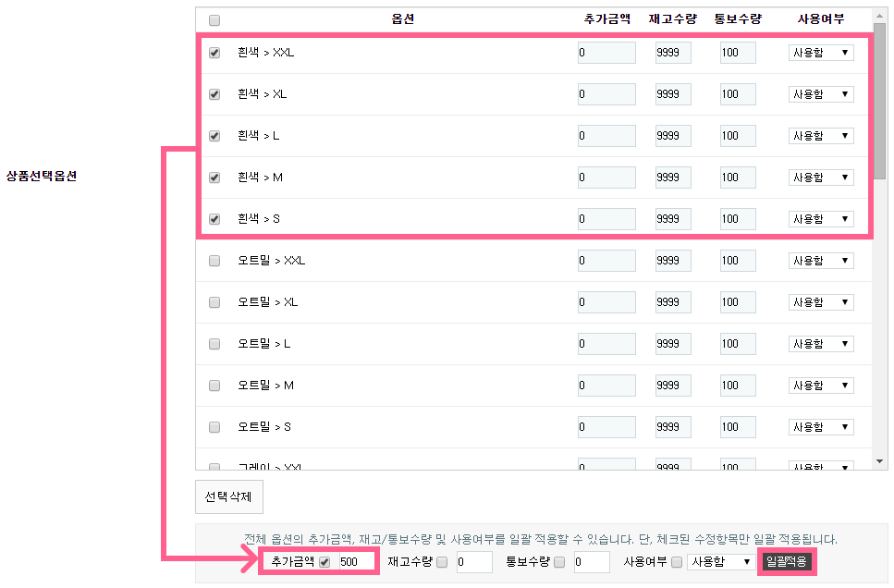Enable the 통보수량 bulk-apply checkbox
The width and height of the screenshot is (894, 588).
tap(559, 561)
